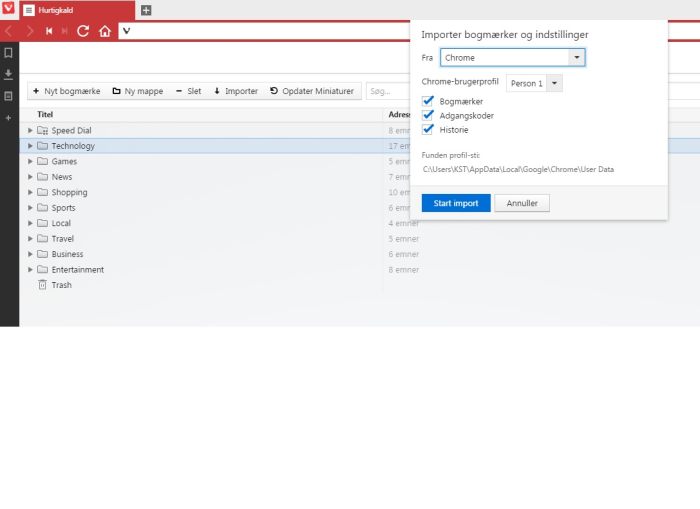This screenshot has width=700, height=509.
Task: Expand the Speed Dial folder
Action: pos(30,130)
